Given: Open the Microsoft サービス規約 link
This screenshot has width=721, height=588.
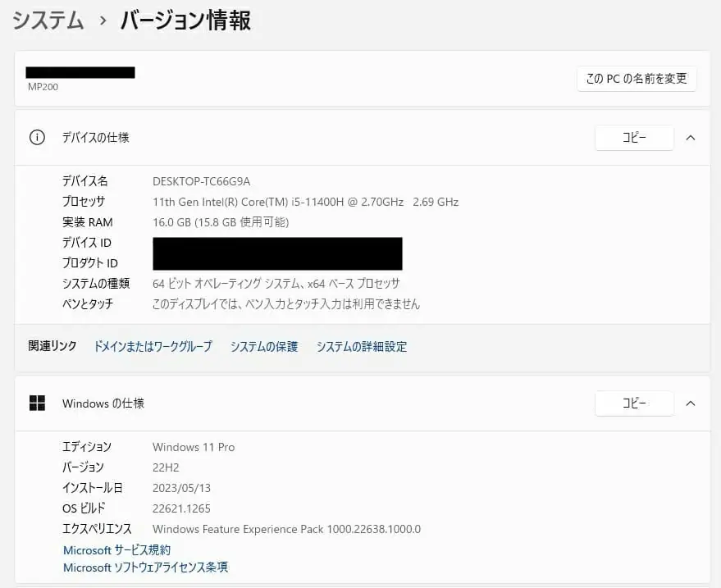Looking at the screenshot, I should click(x=116, y=550).
